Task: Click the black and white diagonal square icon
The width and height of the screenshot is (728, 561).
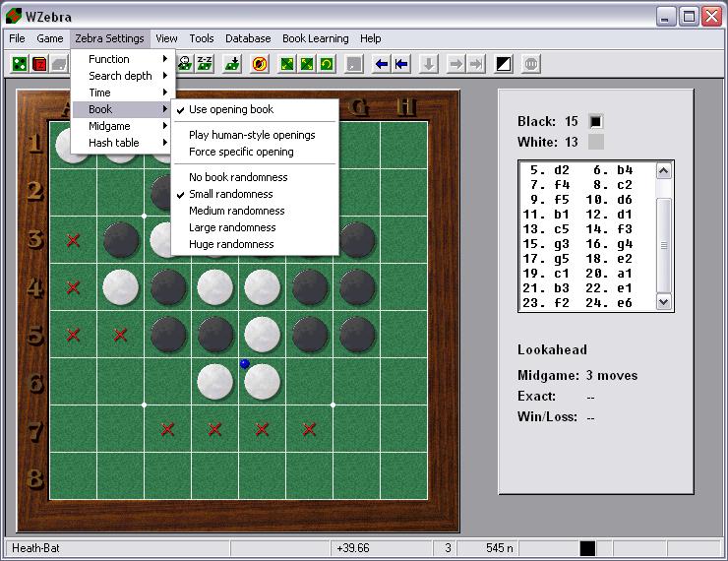Action: 504,64
